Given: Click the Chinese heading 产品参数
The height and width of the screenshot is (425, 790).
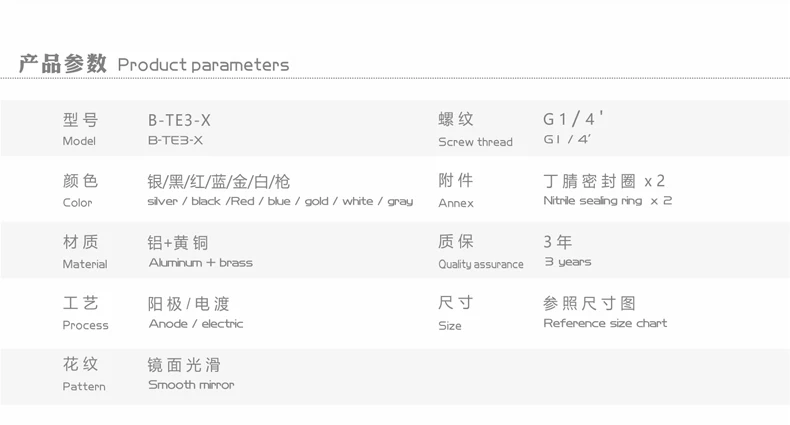Looking at the screenshot, I should click(62, 64).
